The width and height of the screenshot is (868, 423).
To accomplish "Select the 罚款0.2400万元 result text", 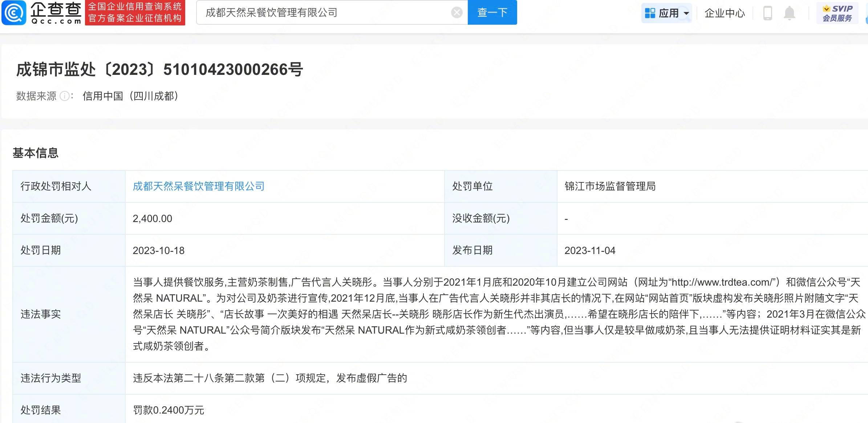I will pyautogui.click(x=169, y=410).
